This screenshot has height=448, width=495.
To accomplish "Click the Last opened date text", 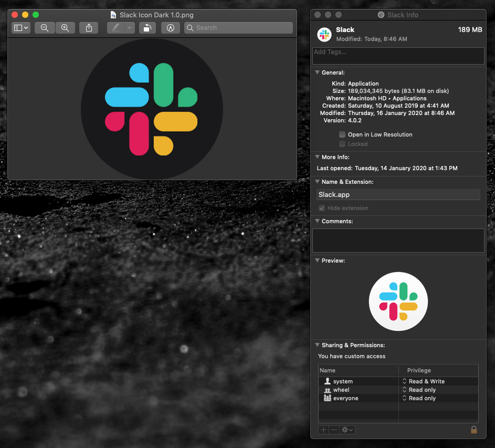I will tap(387, 168).
